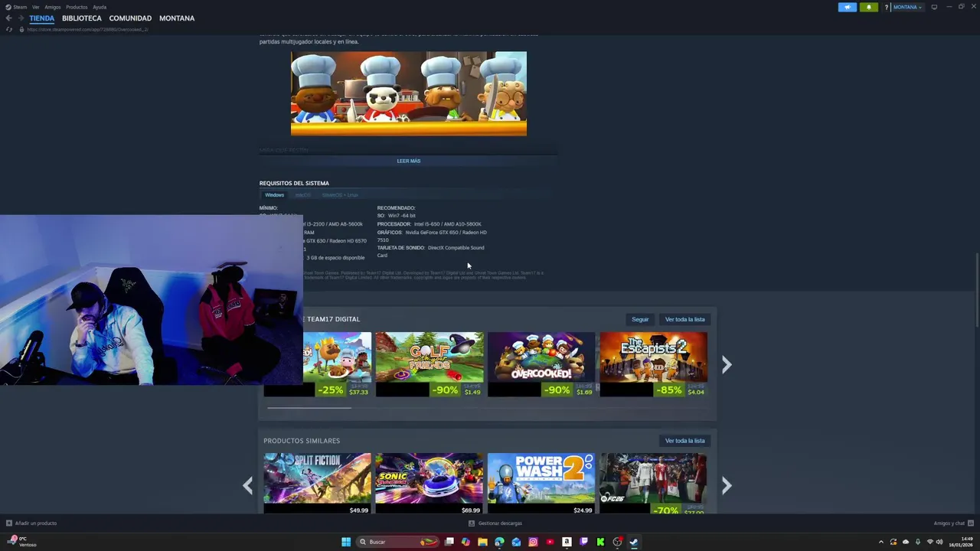This screenshot has height=551, width=980.
Task: Open Gestionar descargas
Action: click(x=495, y=523)
